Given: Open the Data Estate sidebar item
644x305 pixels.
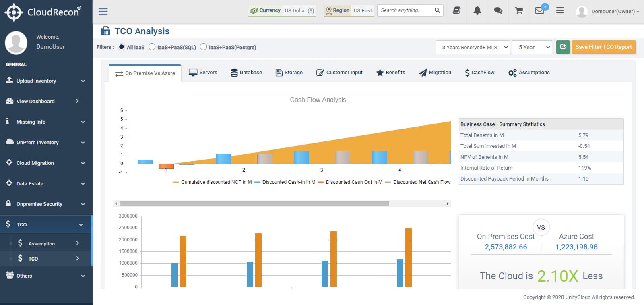Looking at the screenshot, I should (46, 183).
